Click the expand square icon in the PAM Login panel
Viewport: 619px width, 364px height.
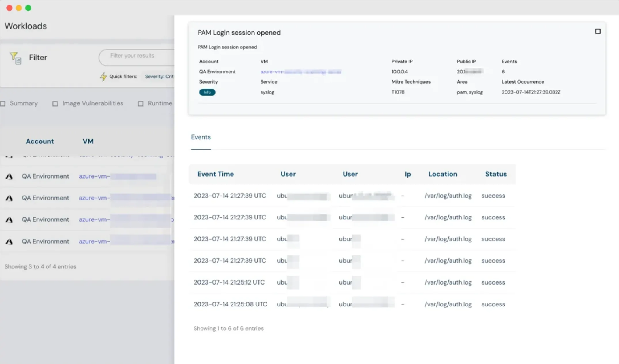598,31
